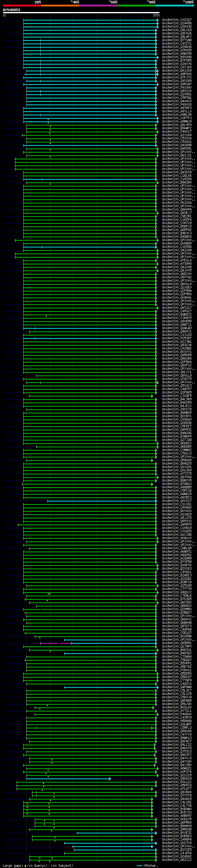Select hit label UniRef100_B0XE32
The width and height of the screenshot is (197, 868).
point(176,833)
